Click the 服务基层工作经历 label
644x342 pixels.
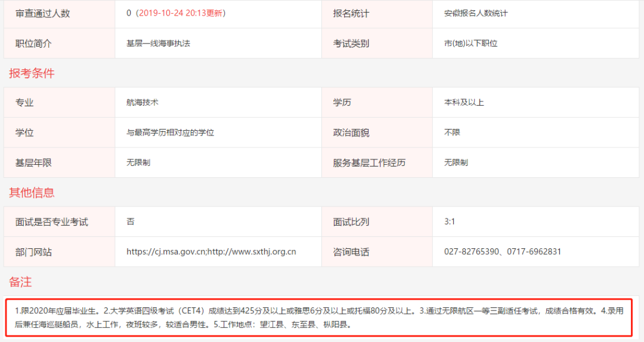tap(369, 163)
